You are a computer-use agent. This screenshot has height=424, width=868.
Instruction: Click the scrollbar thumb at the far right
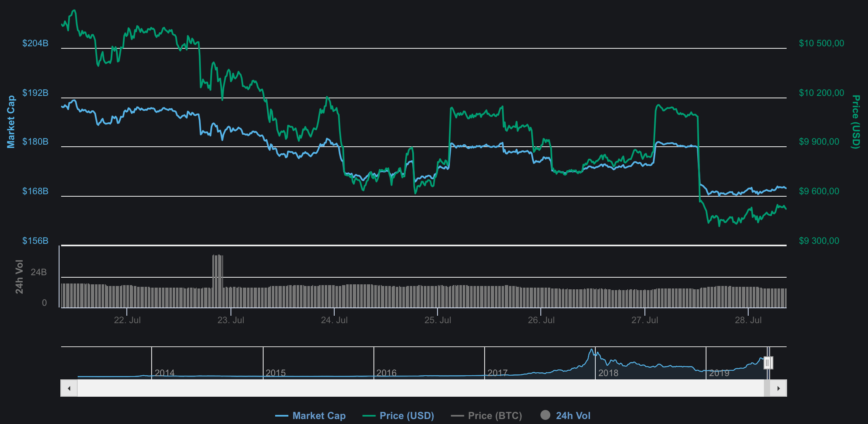767,388
